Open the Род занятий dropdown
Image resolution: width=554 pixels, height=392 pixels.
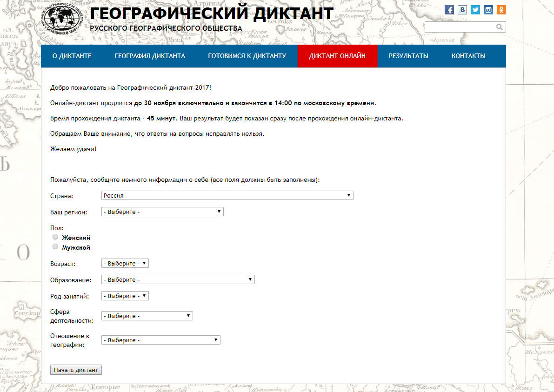pos(125,296)
